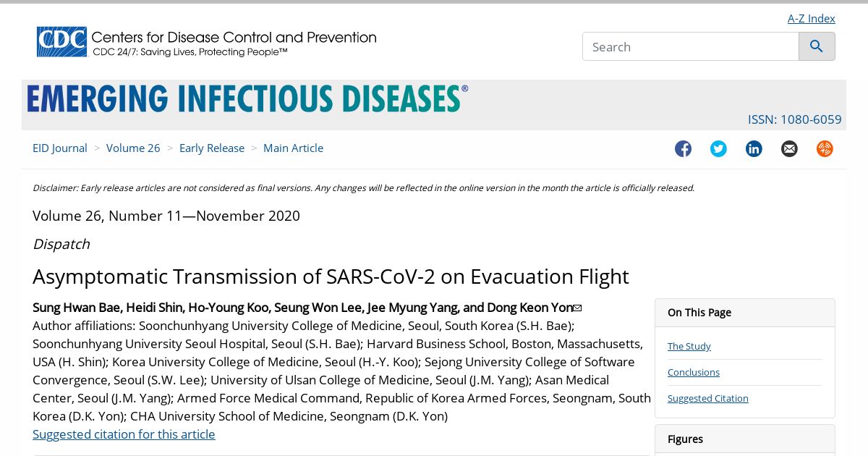Viewport: 868px width, 456px height.
Task: Go to EID Journal breadcrumb
Action: [60, 148]
